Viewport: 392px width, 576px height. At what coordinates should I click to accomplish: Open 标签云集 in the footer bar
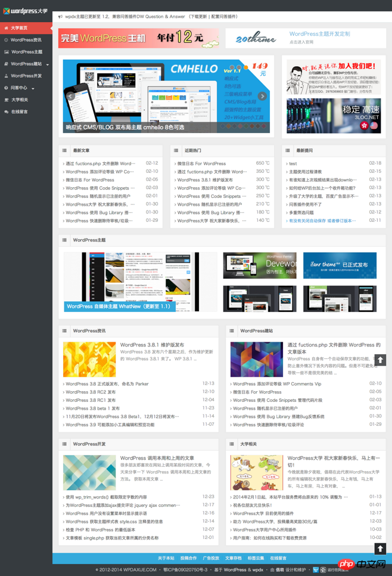pyautogui.click(x=256, y=558)
